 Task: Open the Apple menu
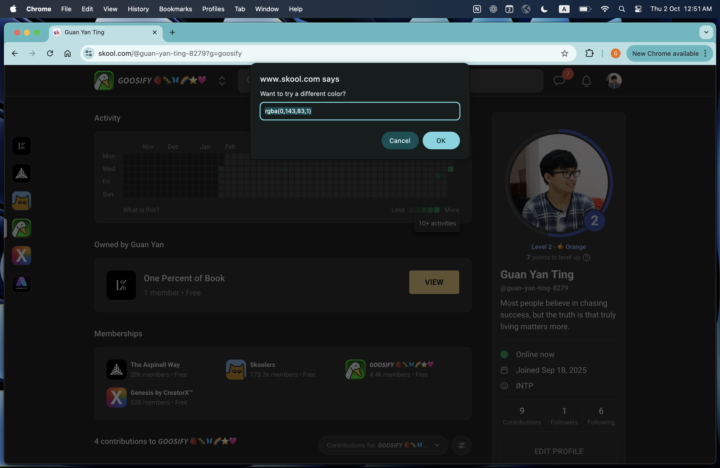click(x=13, y=9)
